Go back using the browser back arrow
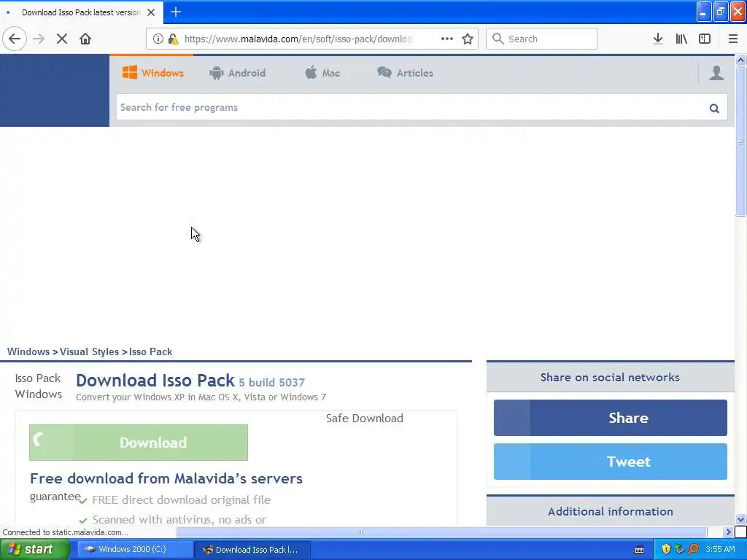Viewport: 747px width, 560px height. 15,39
